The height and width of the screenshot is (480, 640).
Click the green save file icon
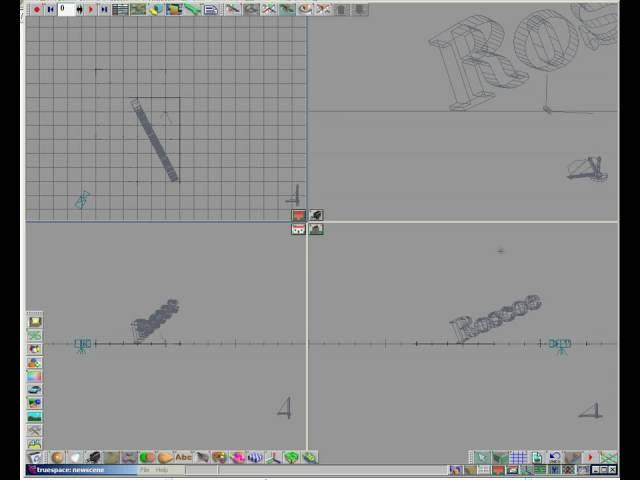(x=536, y=458)
